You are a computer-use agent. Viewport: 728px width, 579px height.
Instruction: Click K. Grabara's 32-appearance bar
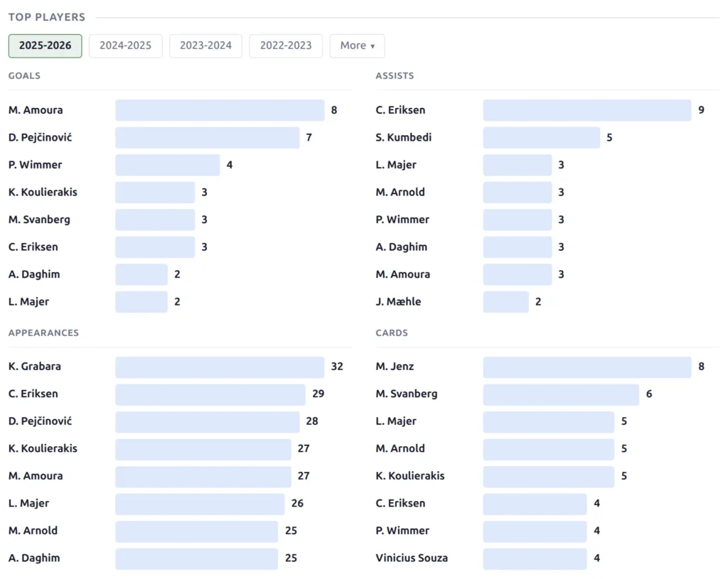coord(220,367)
